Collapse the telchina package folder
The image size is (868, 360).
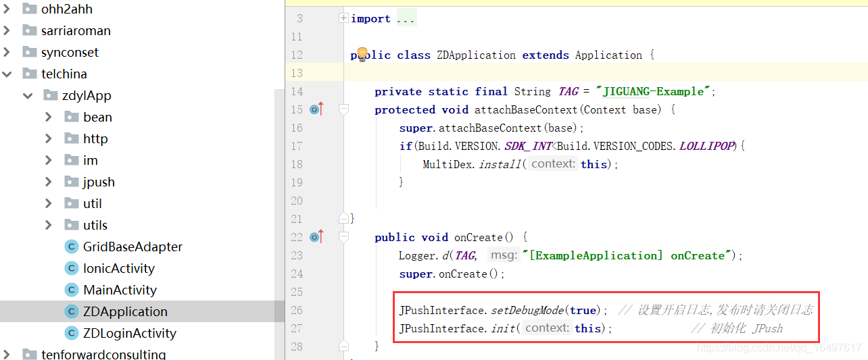pos(7,74)
